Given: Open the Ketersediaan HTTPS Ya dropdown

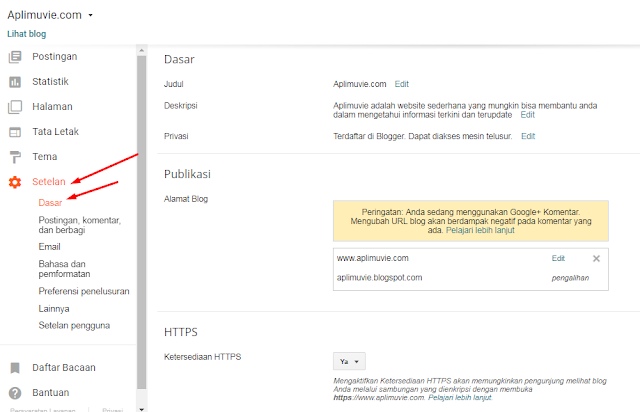Looking at the screenshot, I should point(349,361).
